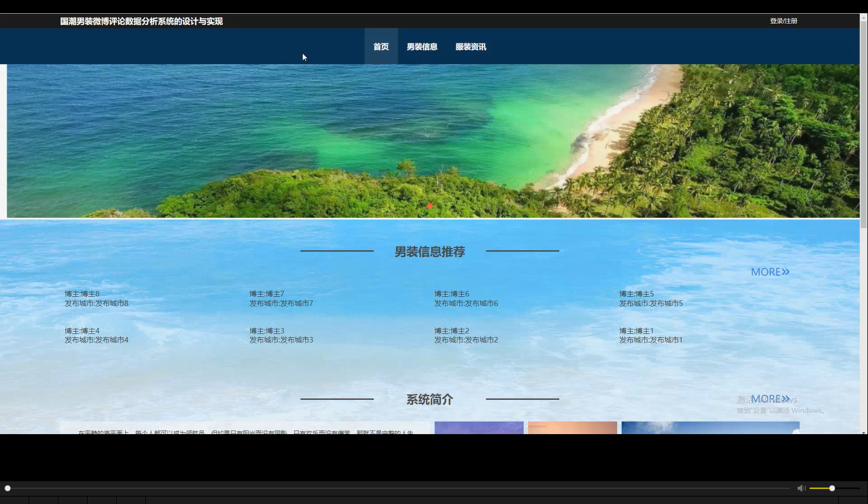Select the 首页 navigation tab
The image size is (868, 504).
click(x=381, y=46)
